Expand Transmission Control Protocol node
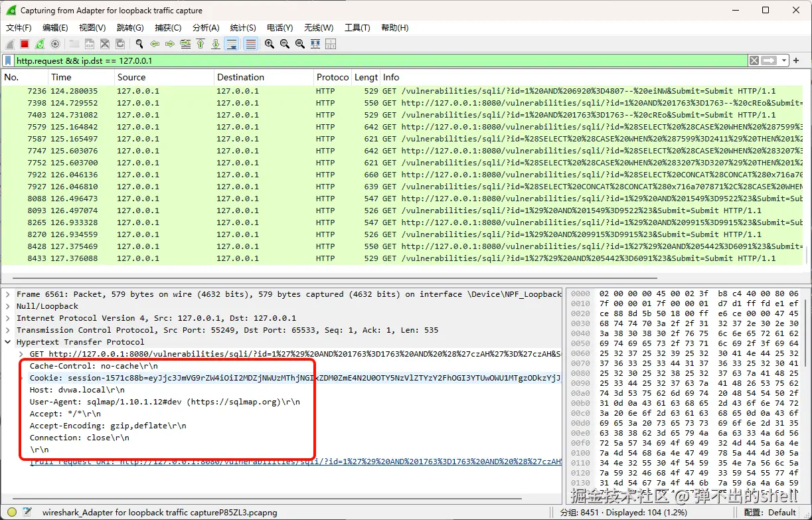 click(x=8, y=330)
